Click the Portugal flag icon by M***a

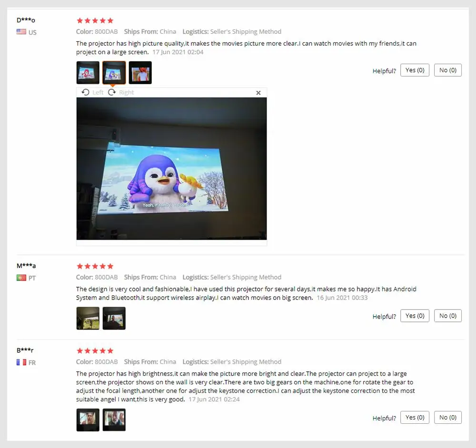coord(21,278)
